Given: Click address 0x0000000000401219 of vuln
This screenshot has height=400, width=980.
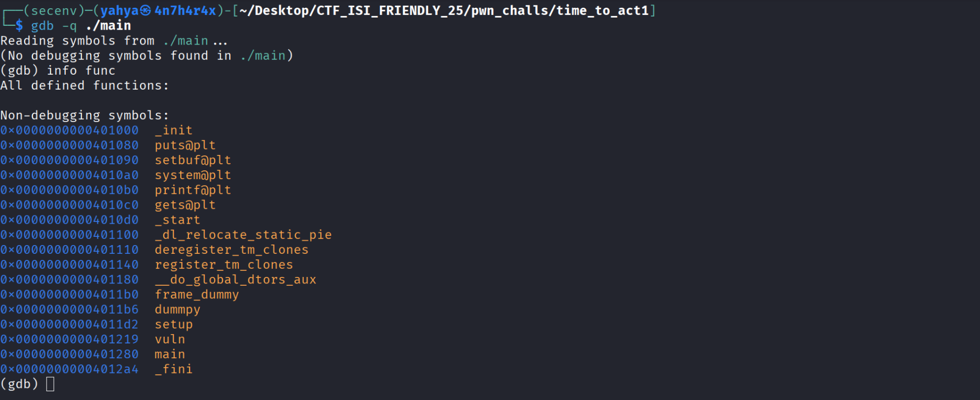Looking at the screenshot, I should [x=69, y=340].
